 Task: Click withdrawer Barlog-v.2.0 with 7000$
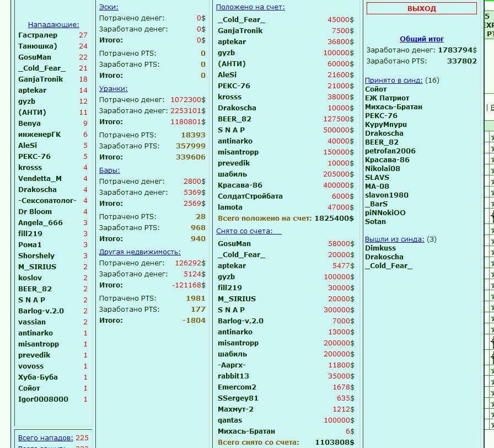pos(241,321)
